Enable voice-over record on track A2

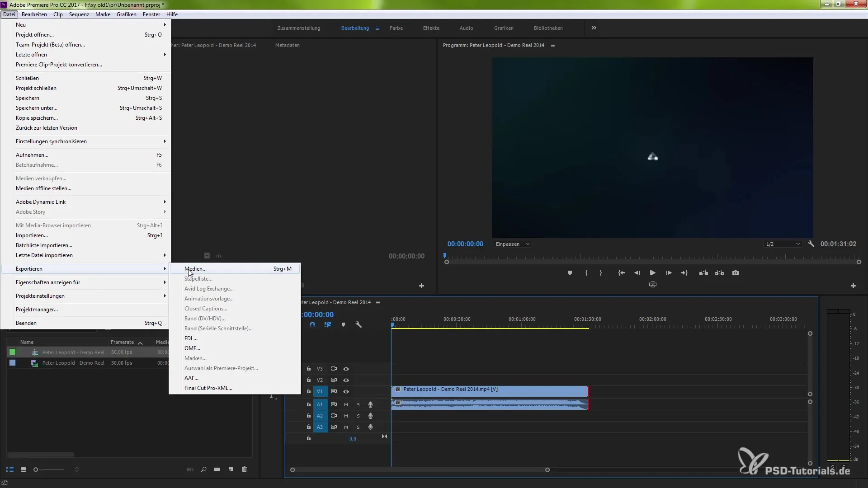[370, 416]
